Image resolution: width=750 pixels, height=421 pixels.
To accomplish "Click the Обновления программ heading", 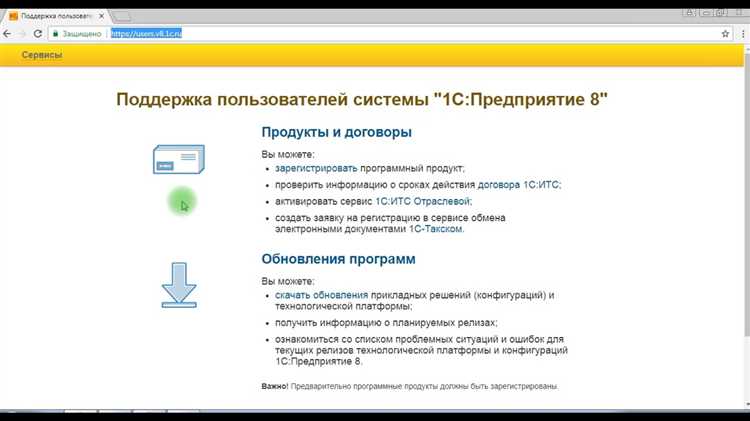I will 338,259.
